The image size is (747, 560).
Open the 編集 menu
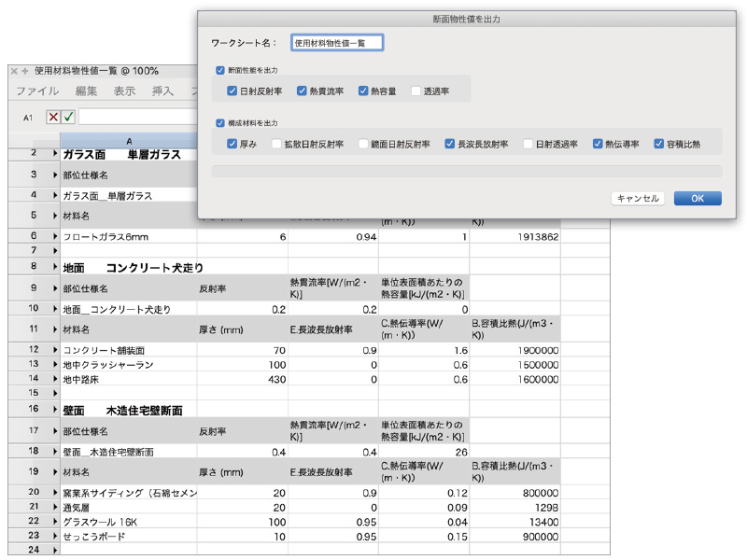pyautogui.click(x=86, y=91)
